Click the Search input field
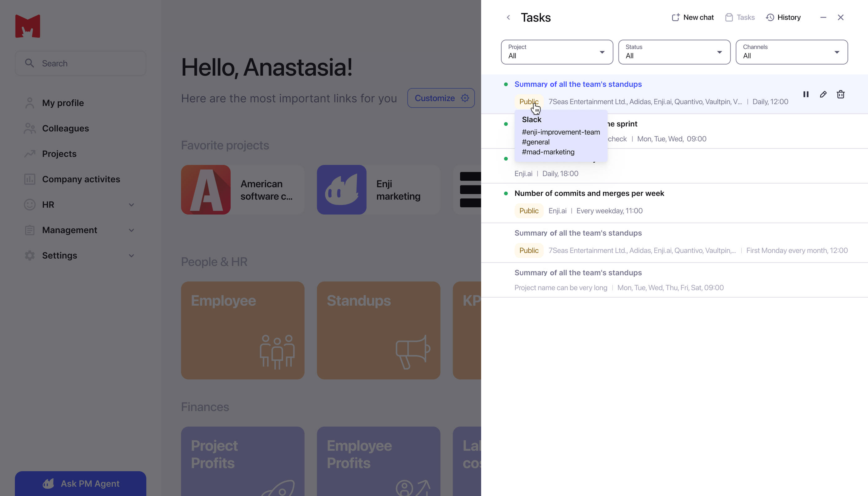868x496 pixels. (80, 63)
